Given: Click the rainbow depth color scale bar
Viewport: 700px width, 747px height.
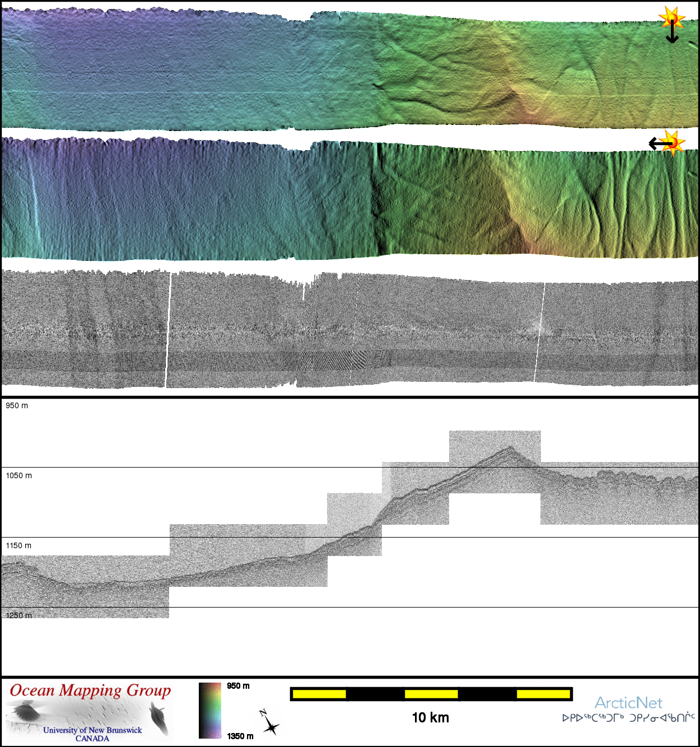Looking at the screenshot, I should pyautogui.click(x=210, y=710).
